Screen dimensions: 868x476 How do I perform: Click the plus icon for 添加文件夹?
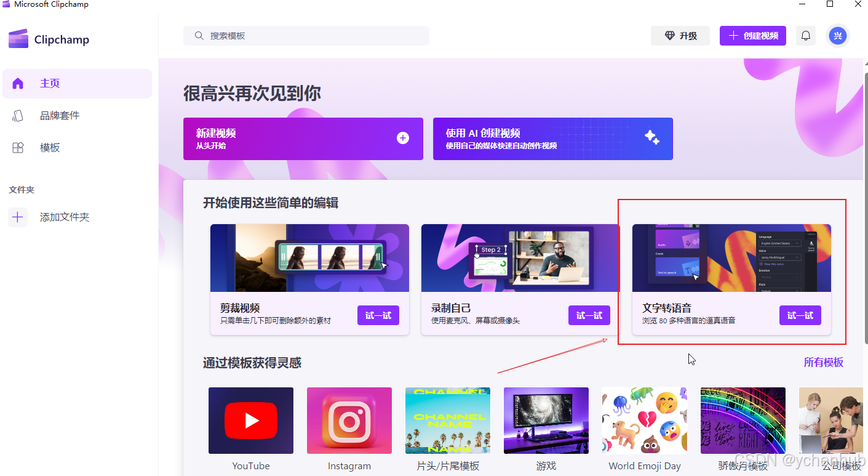pos(18,217)
